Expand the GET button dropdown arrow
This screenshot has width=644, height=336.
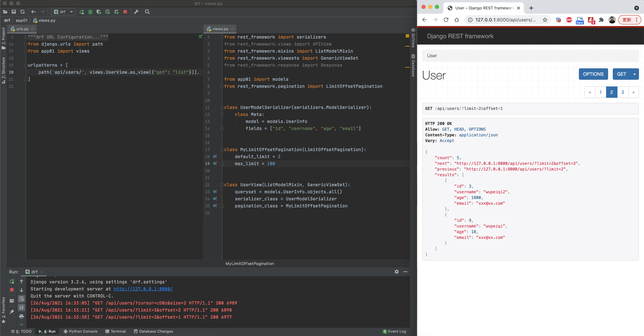click(x=634, y=74)
